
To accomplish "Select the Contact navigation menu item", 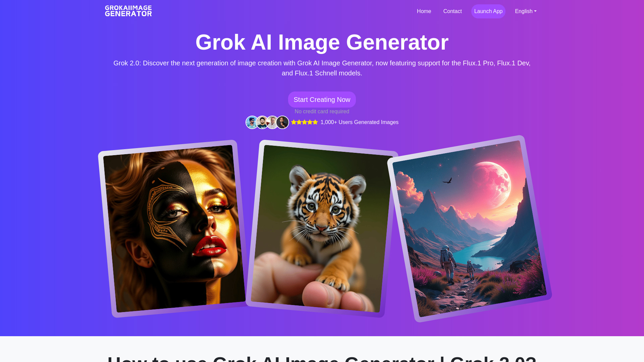I will tap(452, 11).
